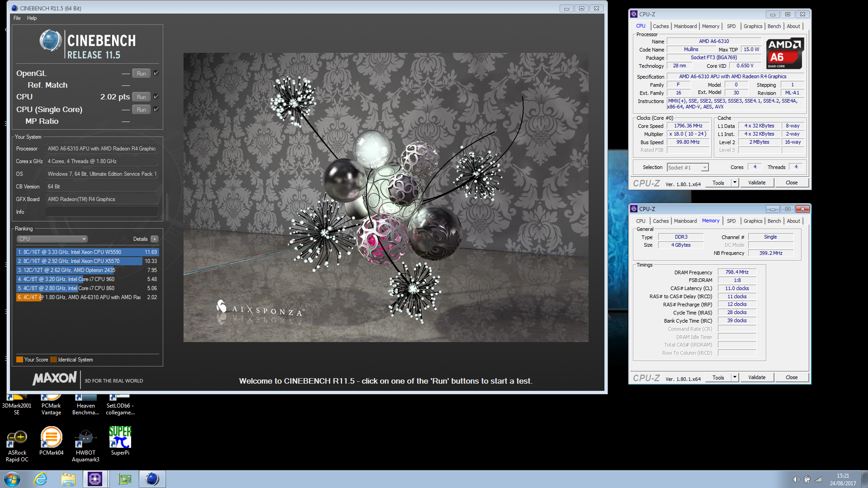The height and width of the screenshot is (488, 868).
Task: Select the Xeon X5570 ranking row
Action: tap(87, 261)
